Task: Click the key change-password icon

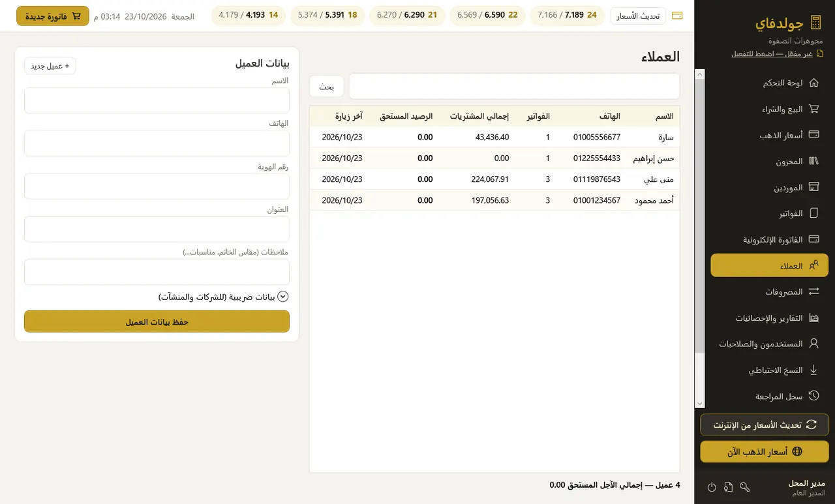Action: 745,487
